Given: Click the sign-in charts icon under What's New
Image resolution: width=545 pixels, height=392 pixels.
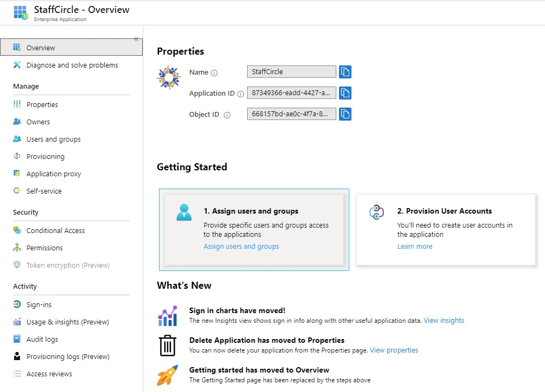Looking at the screenshot, I should (168, 316).
